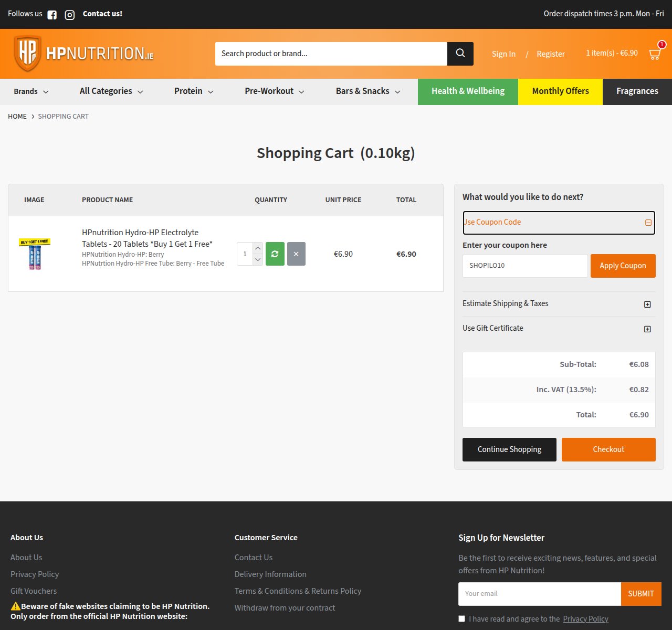The image size is (672, 630).
Task: Click the search magnifier button
Action: (460, 54)
